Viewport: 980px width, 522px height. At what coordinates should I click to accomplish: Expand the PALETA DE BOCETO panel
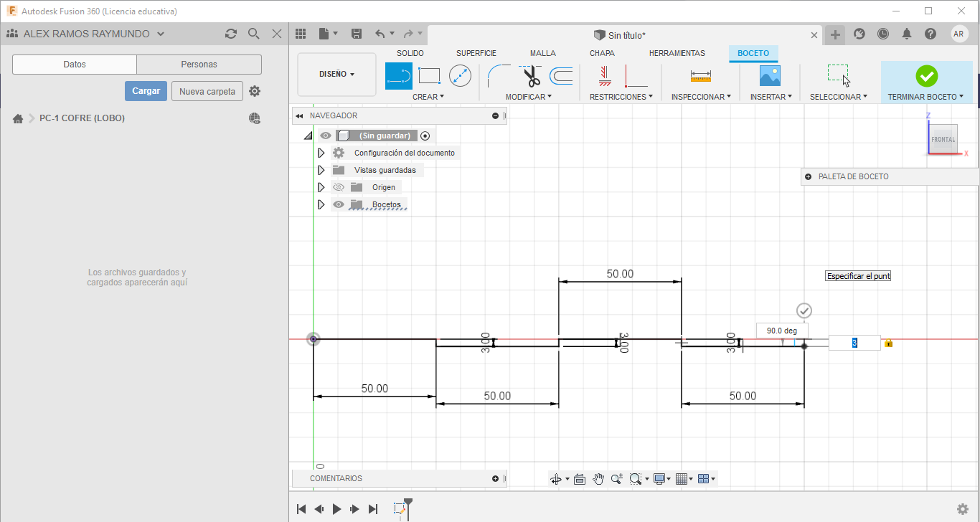tap(809, 176)
